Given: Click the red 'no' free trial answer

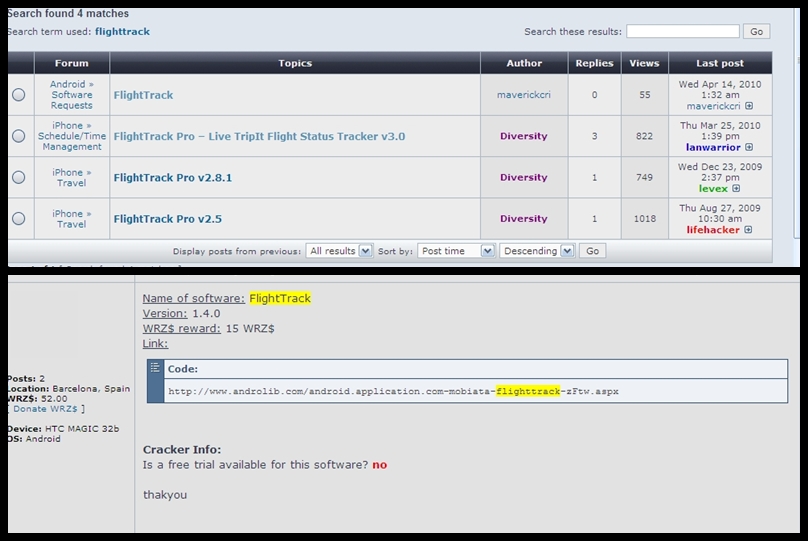Looking at the screenshot, I should 379,465.
